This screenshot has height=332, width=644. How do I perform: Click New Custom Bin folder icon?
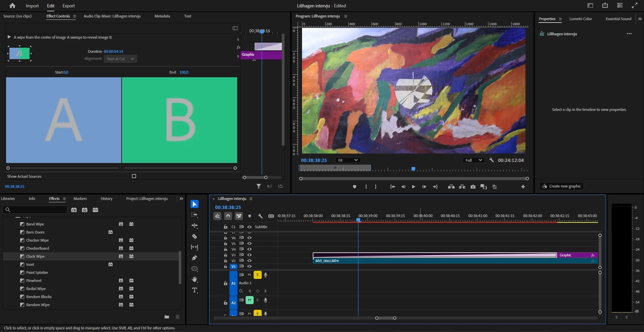(x=167, y=317)
